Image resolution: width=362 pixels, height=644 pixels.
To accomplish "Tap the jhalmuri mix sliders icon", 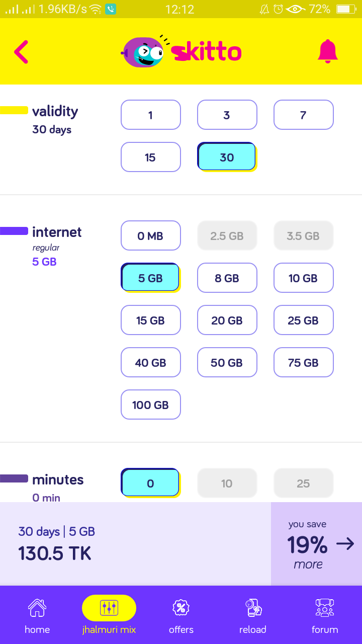I will 109,608.
